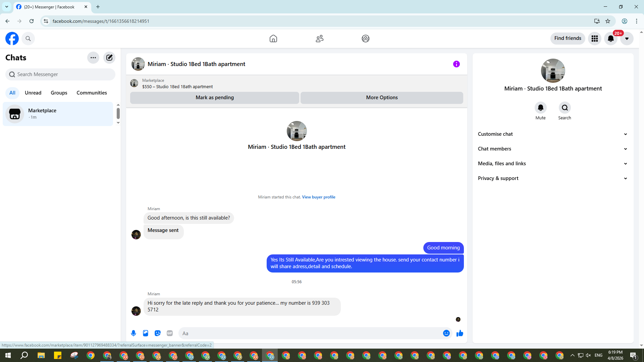Click the Mark as pending button
644x362 pixels.
[215, 98]
